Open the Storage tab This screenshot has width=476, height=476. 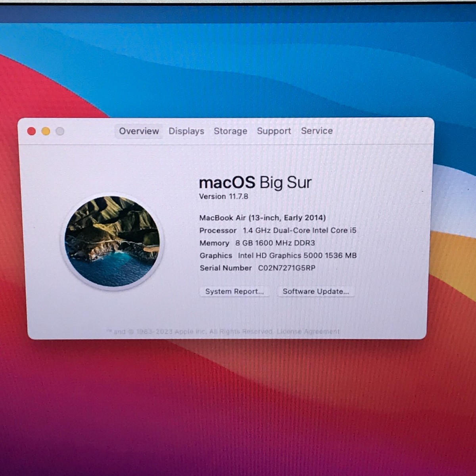pyautogui.click(x=230, y=131)
